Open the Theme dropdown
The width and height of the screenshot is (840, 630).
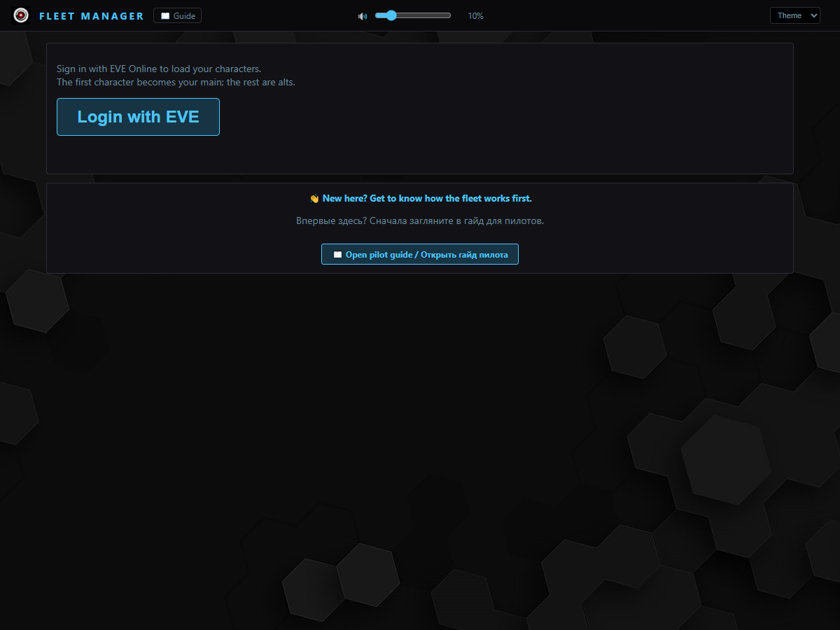click(x=795, y=15)
